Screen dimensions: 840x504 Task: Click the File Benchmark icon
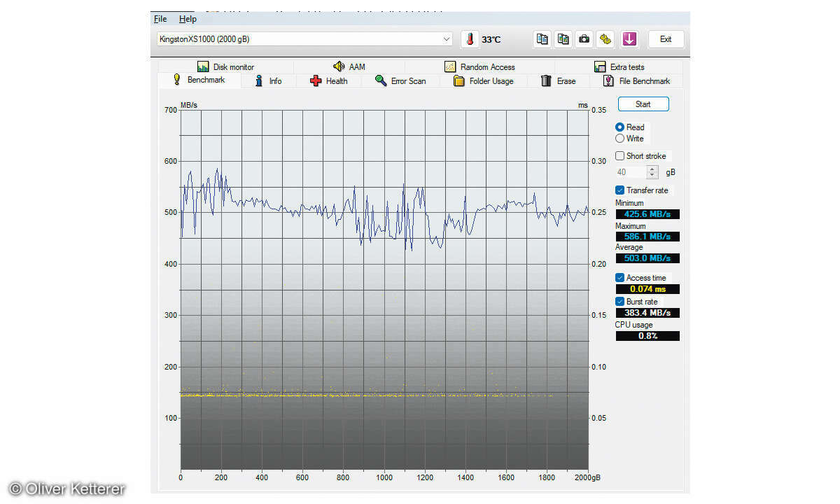tap(608, 81)
